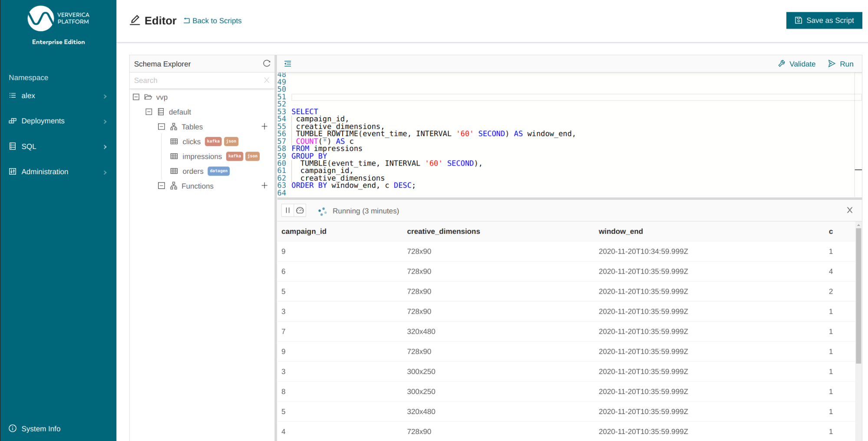Select the impressions table
868x441 pixels.
[x=202, y=156]
